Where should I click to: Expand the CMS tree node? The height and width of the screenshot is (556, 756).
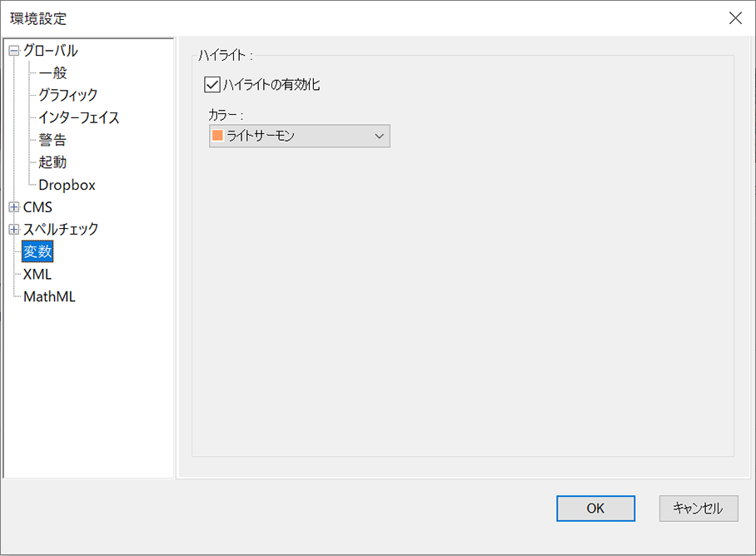click(14, 207)
